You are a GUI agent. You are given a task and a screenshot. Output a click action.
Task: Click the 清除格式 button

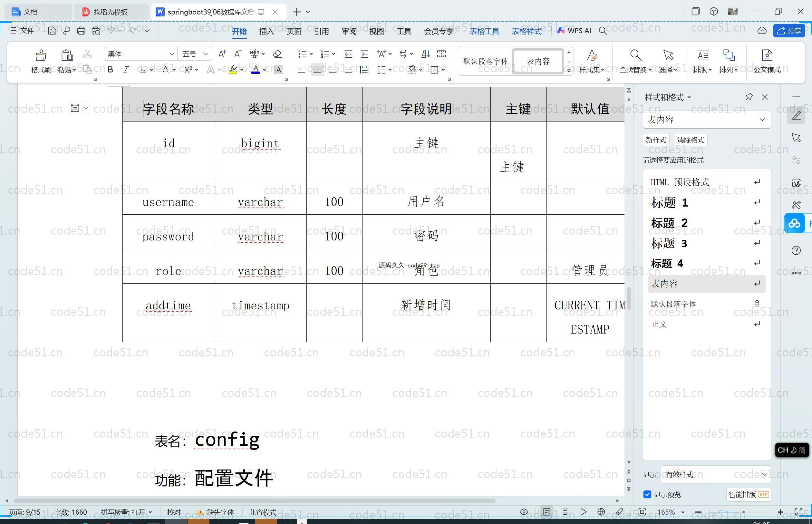click(x=691, y=140)
